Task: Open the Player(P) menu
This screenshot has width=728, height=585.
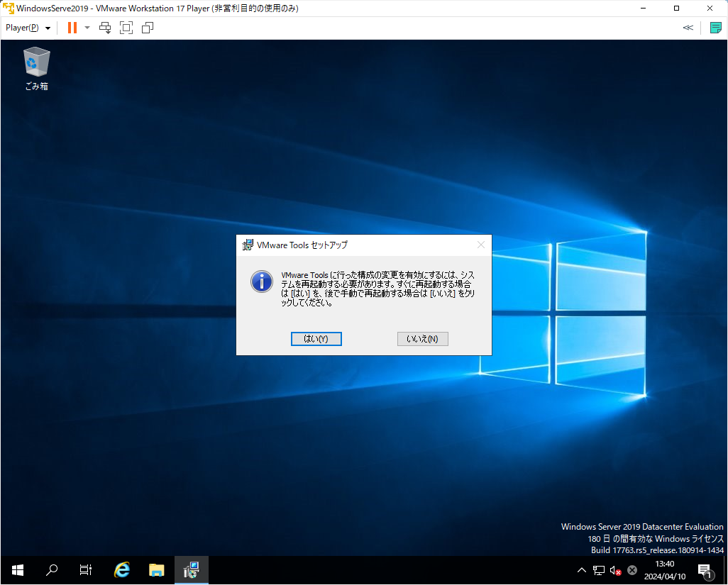Action: (x=28, y=28)
